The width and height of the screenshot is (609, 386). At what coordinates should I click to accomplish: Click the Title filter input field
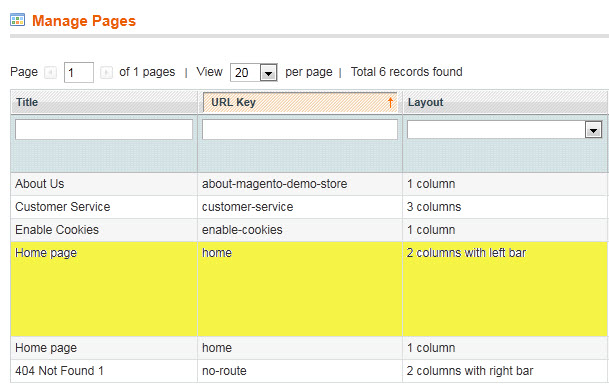pyautogui.click(x=104, y=129)
